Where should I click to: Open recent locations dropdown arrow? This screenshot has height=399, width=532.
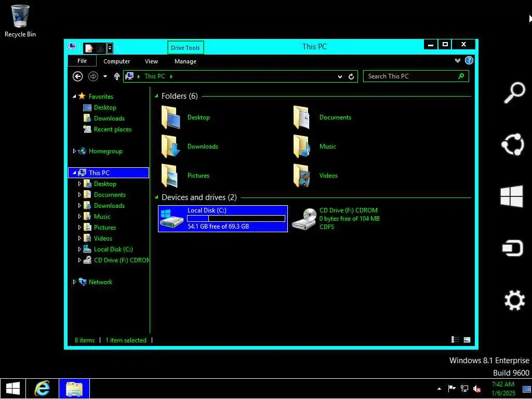tap(105, 77)
